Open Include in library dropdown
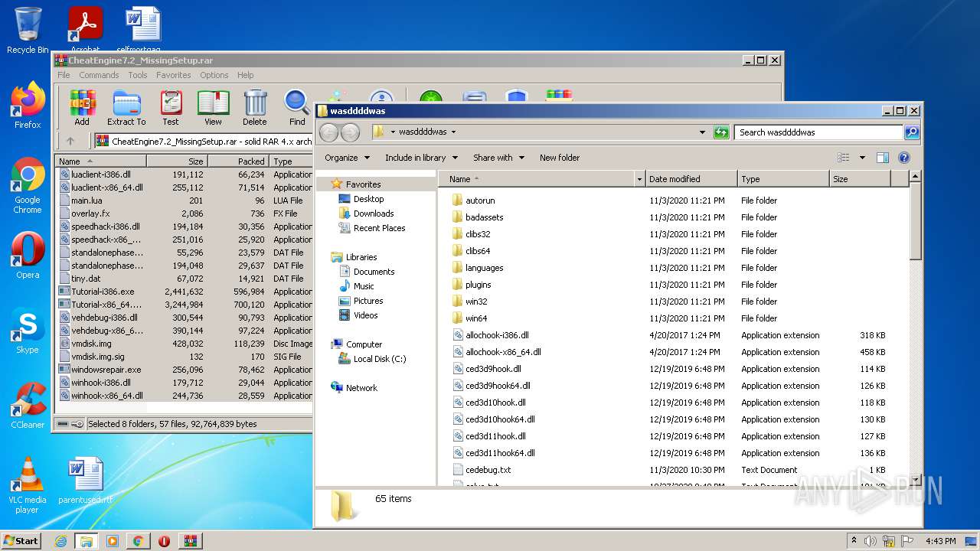 point(421,158)
